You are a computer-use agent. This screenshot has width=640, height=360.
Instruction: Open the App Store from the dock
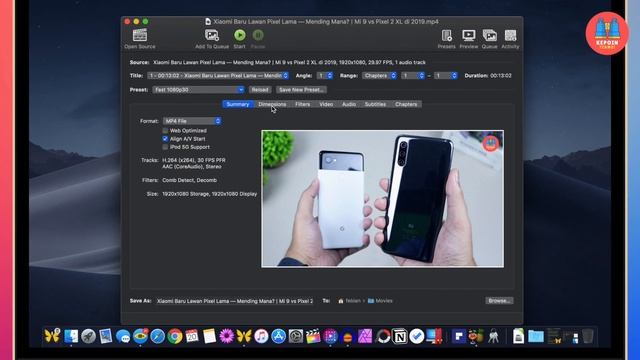[x=278, y=336]
